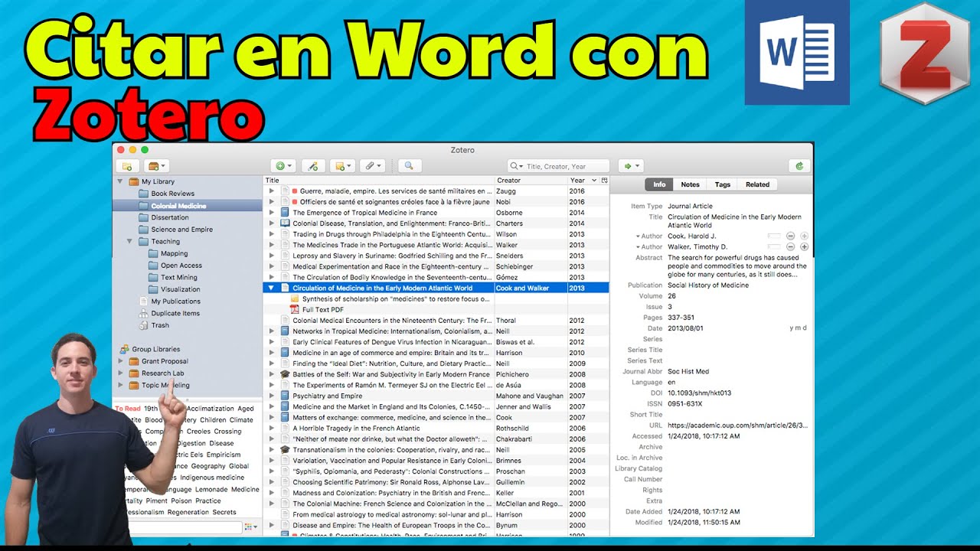Remove author Cook, Harold J. minus button
Viewport: 980px width, 551px height.
(791, 236)
